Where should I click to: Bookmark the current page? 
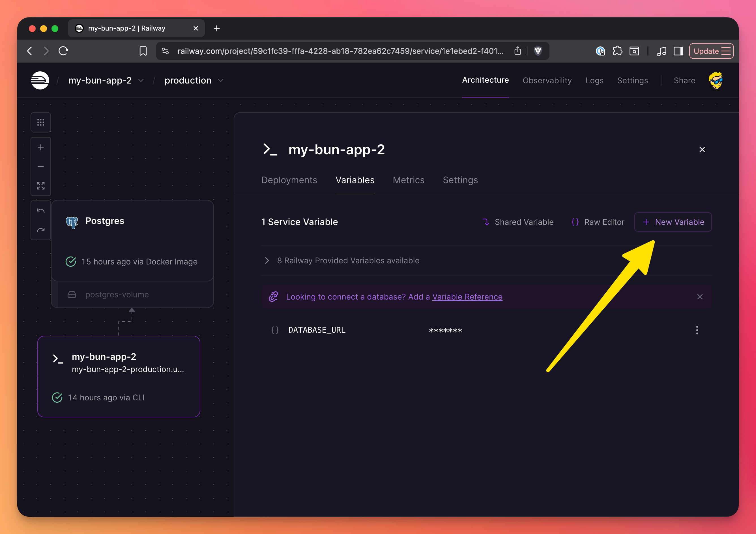pyautogui.click(x=143, y=51)
